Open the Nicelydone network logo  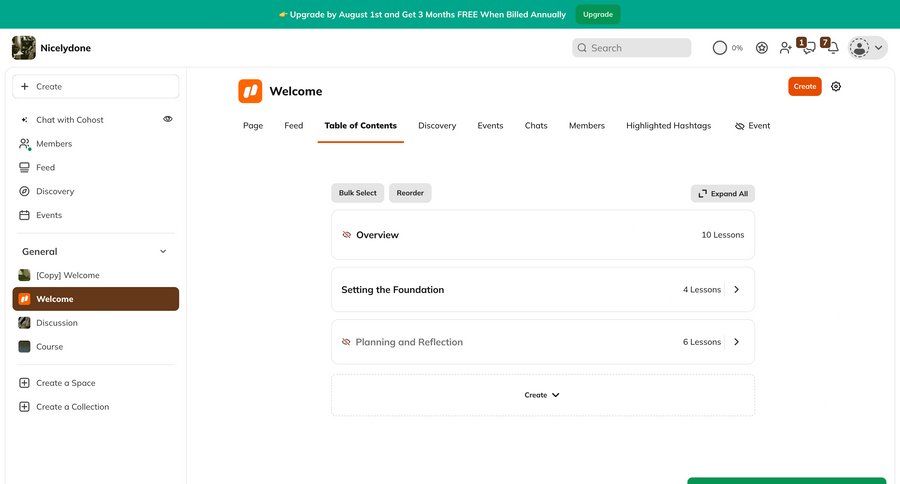point(24,48)
